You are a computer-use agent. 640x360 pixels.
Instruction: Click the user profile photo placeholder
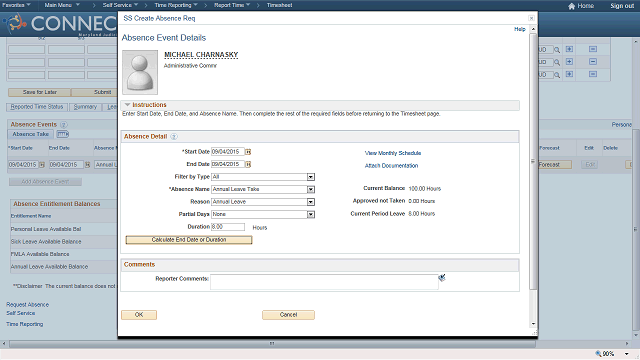click(140, 72)
